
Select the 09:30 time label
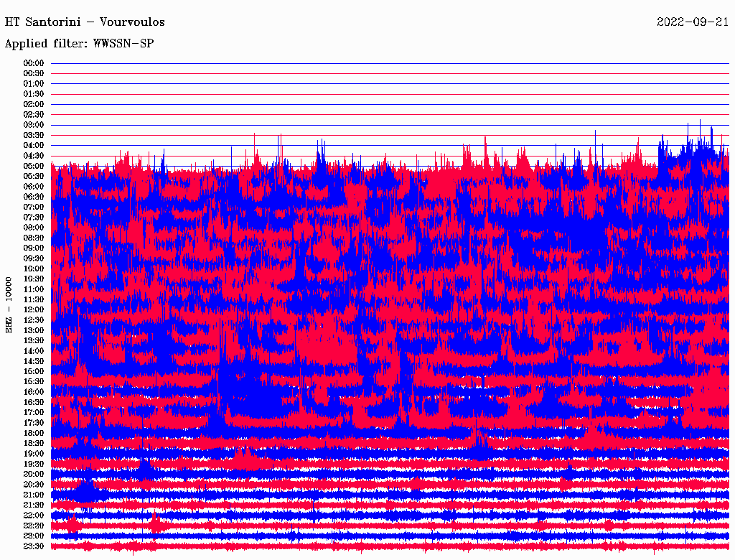pos(34,259)
